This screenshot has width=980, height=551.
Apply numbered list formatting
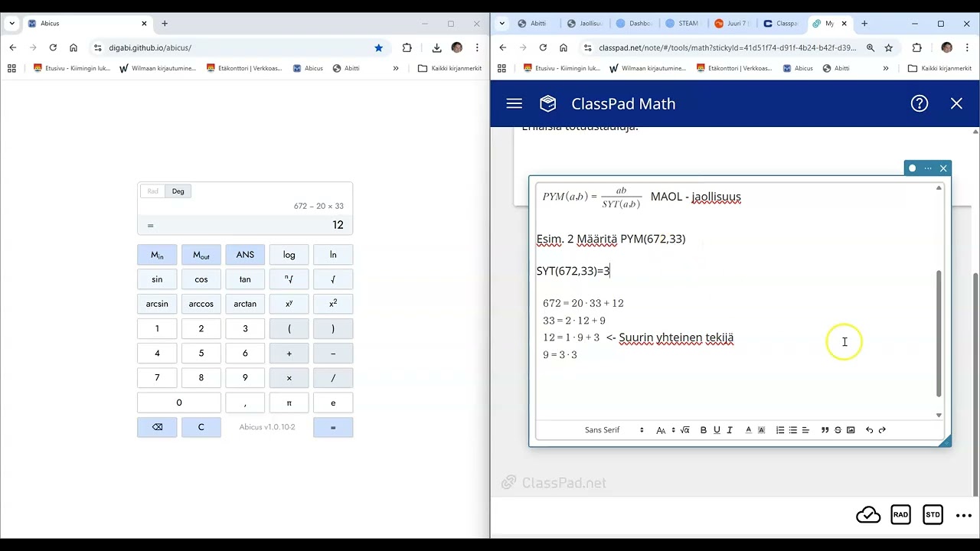tap(780, 430)
